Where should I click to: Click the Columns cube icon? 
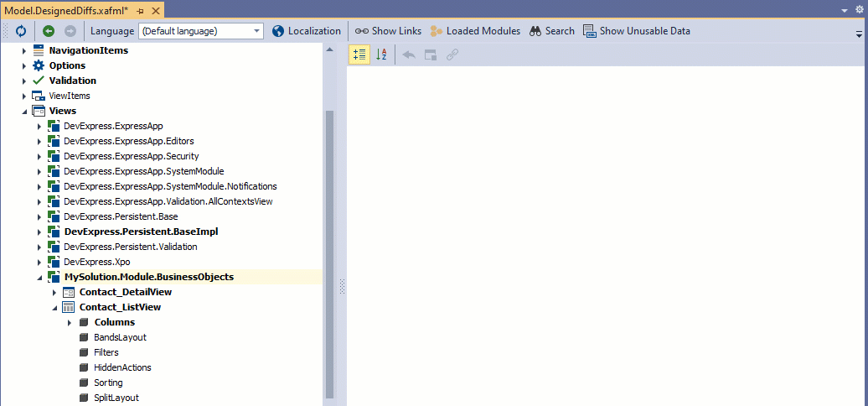(84, 322)
